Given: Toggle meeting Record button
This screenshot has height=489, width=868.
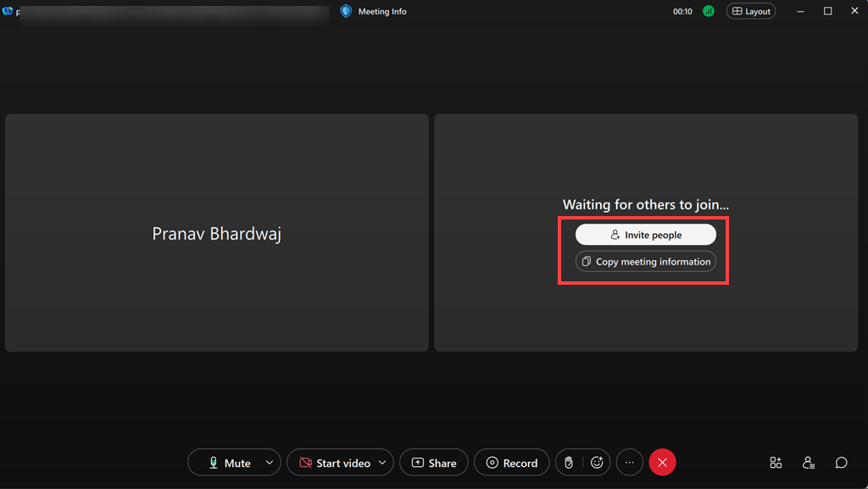Looking at the screenshot, I should (511, 463).
